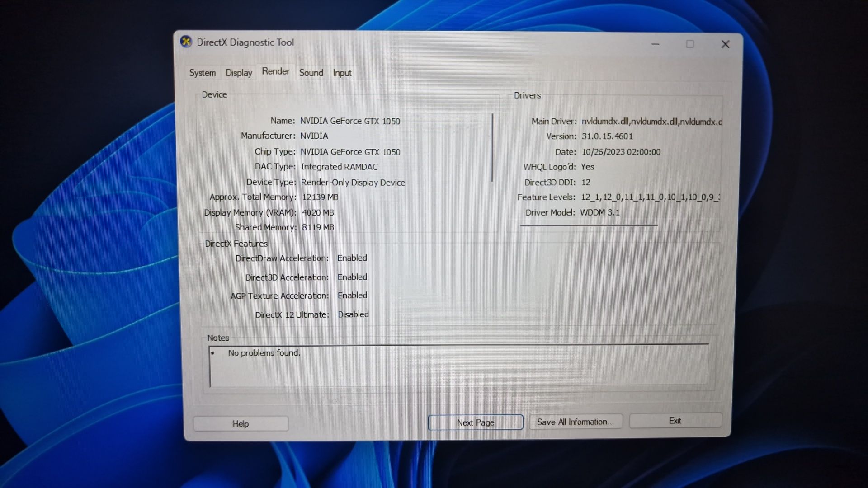Select the Manufacturer value 'NVIDIA'

pos(314,136)
